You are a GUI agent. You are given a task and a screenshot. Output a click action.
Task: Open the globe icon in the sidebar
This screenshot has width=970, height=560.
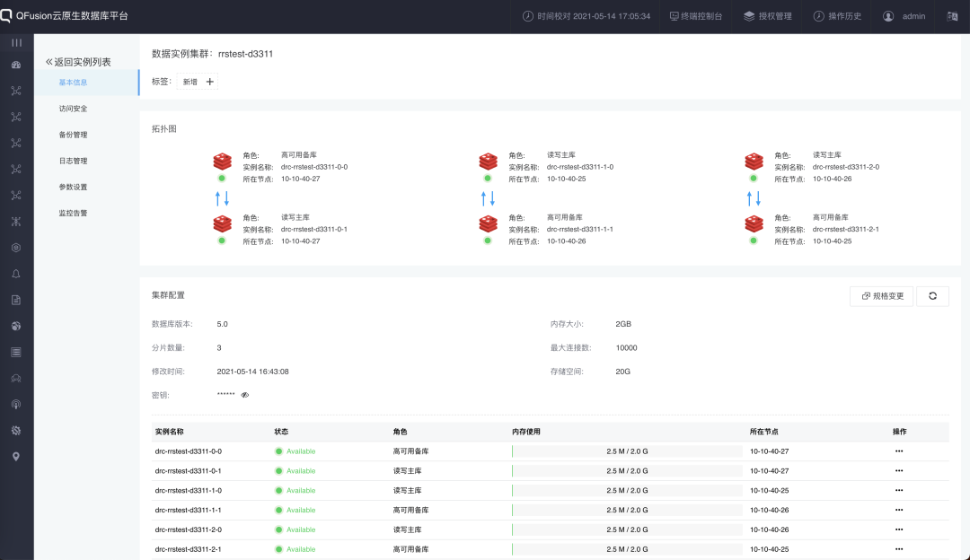click(16, 326)
